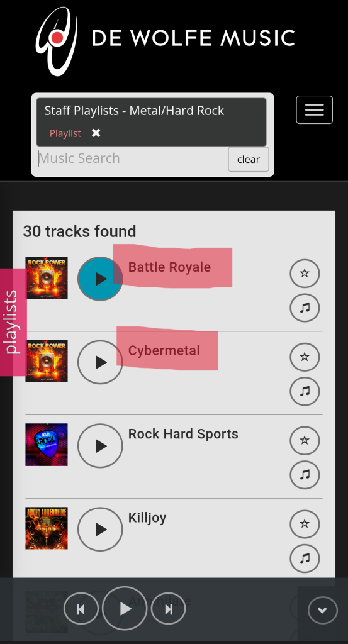Click music note icon for Killjoy
348x644 pixels.
(x=305, y=558)
